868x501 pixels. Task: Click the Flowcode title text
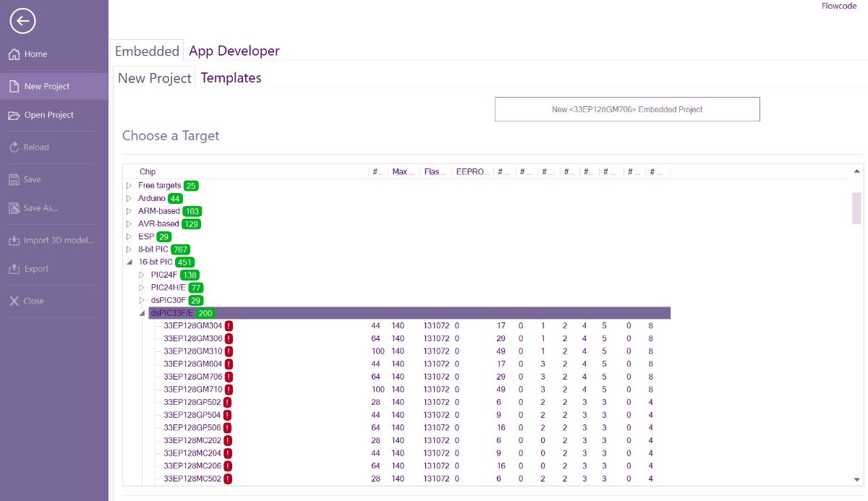tap(839, 6)
